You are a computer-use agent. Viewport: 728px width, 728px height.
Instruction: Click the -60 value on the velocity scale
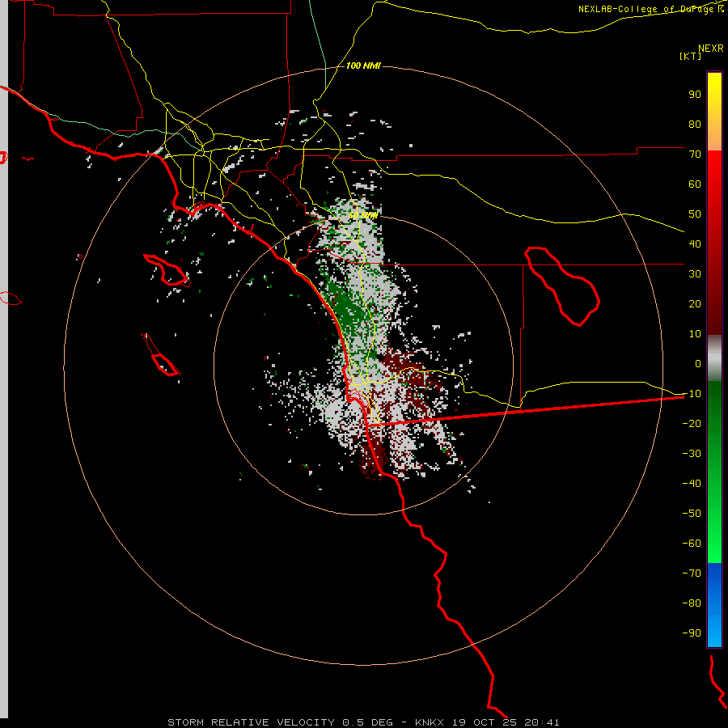692,544
